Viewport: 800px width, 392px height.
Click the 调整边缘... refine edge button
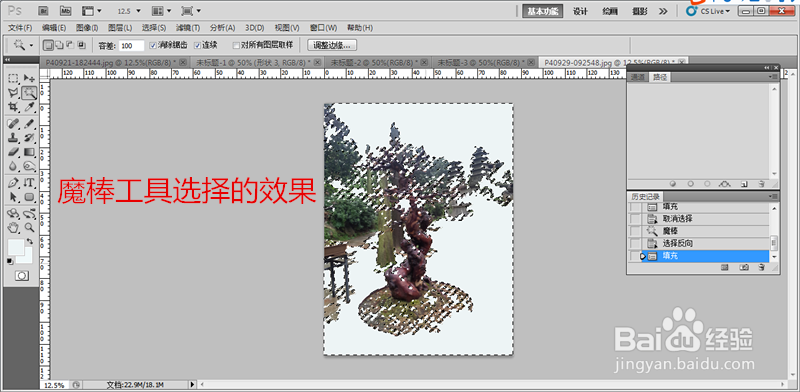pyautogui.click(x=332, y=45)
